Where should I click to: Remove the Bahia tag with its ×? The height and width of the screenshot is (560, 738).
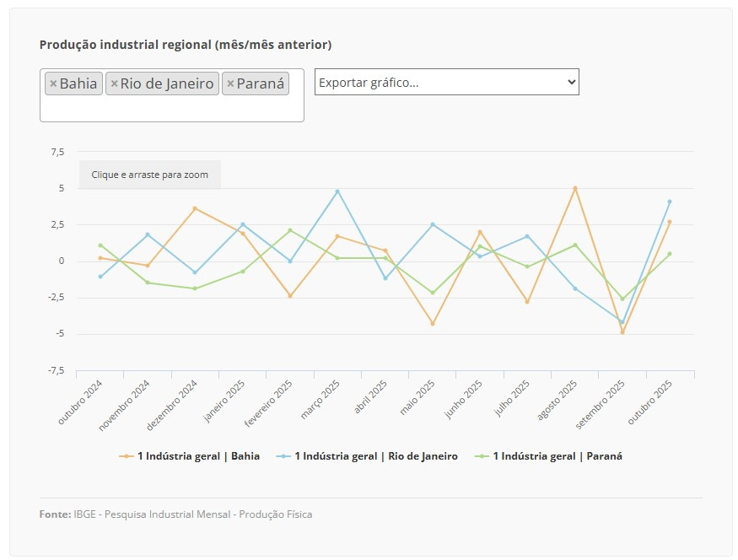pyautogui.click(x=53, y=83)
